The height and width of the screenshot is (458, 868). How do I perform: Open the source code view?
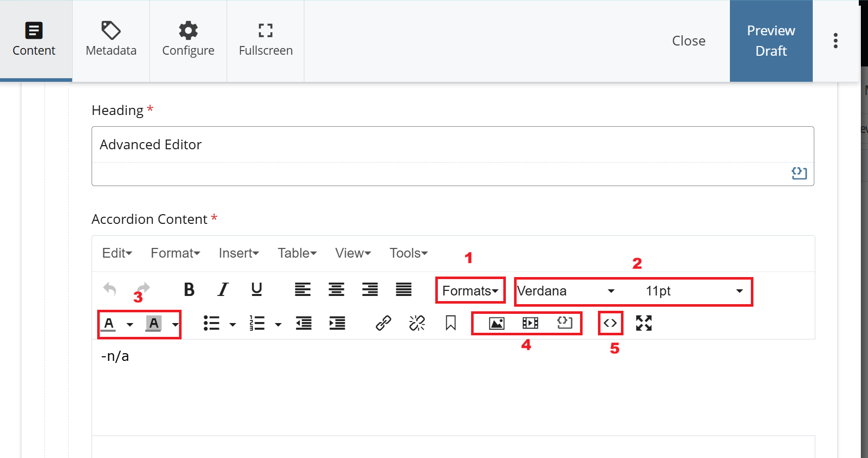610,323
